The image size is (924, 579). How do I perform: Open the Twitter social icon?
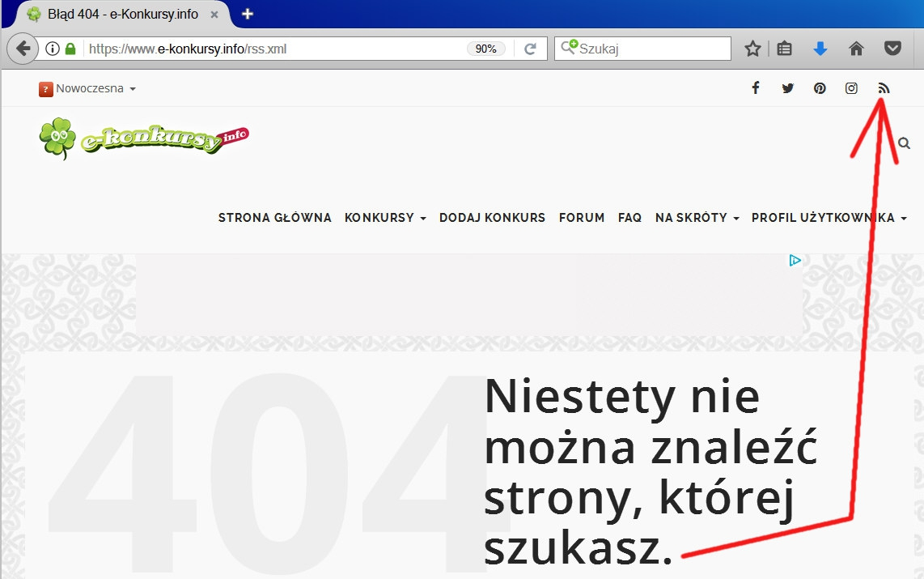[787, 88]
